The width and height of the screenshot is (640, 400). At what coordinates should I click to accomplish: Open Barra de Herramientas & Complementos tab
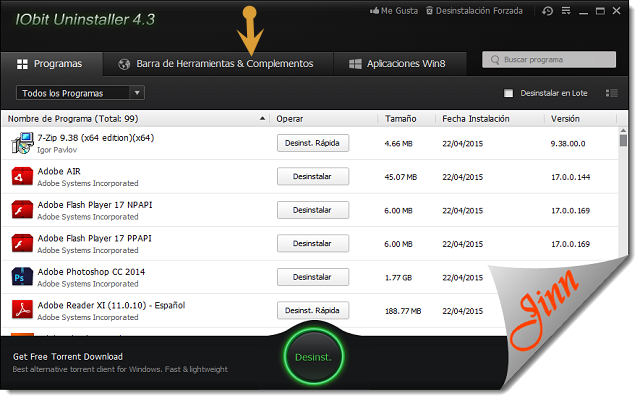pos(218,64)
